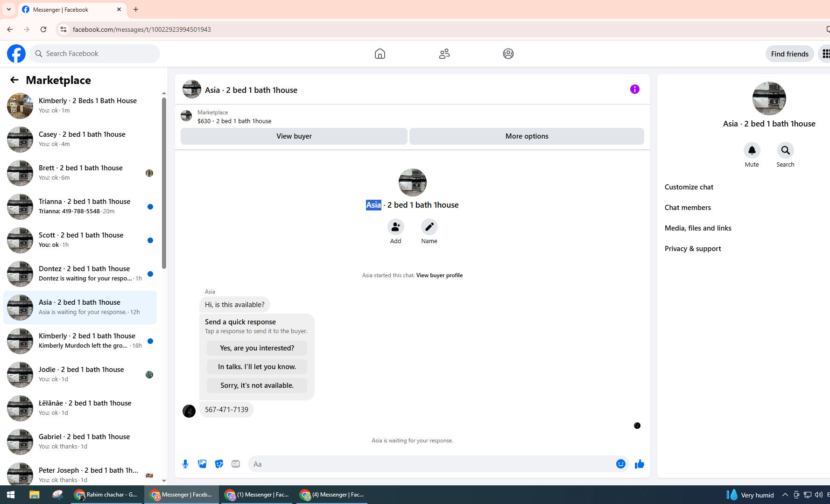Open the Facebook apps menu grid
The image size is (830, 504).
point(825,54)
